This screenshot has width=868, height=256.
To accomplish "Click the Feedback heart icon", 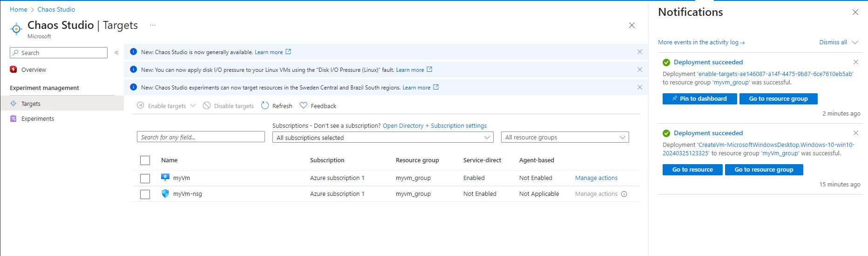I will [303, 106].
